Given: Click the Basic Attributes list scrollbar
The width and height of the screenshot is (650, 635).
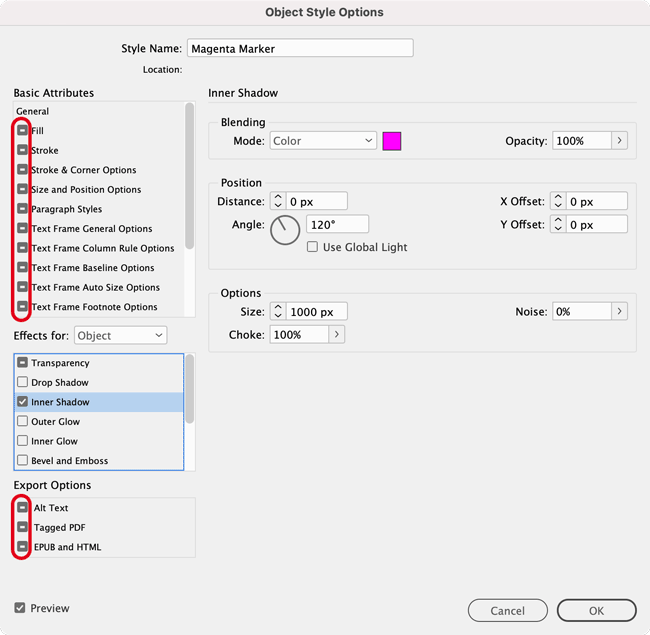Looking at the screenshot, I should (x=190, y=176).
